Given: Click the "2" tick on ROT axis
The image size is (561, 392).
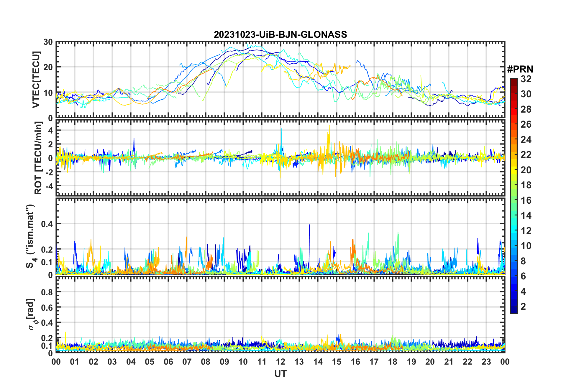Looking at the screenshot, I should click(50, 144).
